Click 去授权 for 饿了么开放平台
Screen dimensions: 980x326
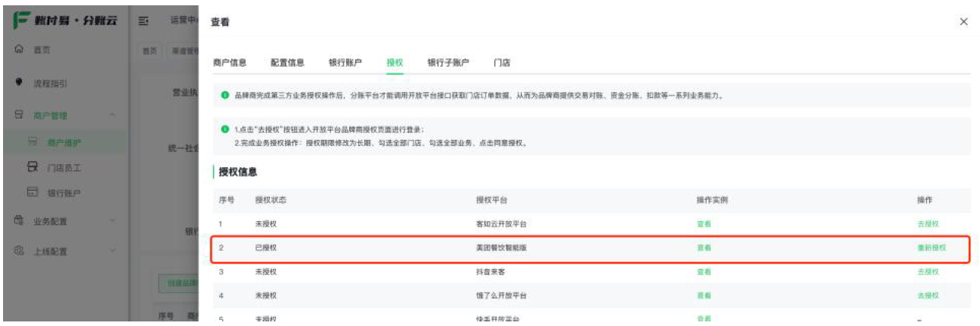tap(928, 296)
